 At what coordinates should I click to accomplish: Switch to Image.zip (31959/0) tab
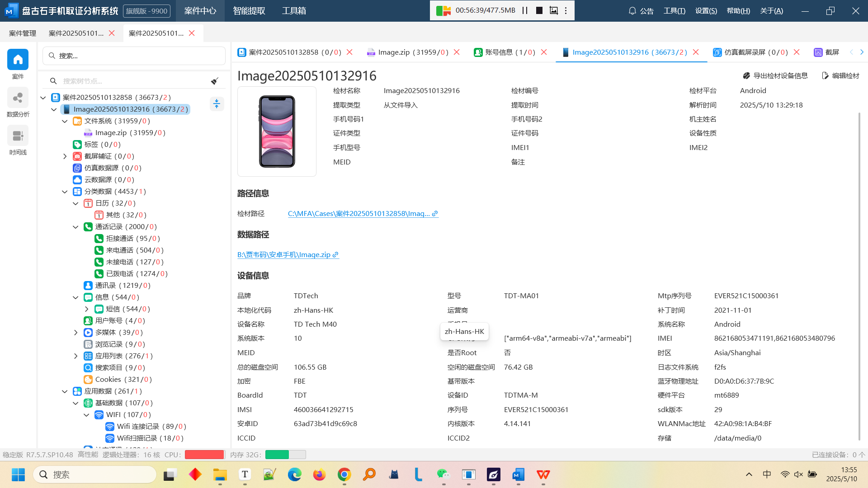click(408, 52)
